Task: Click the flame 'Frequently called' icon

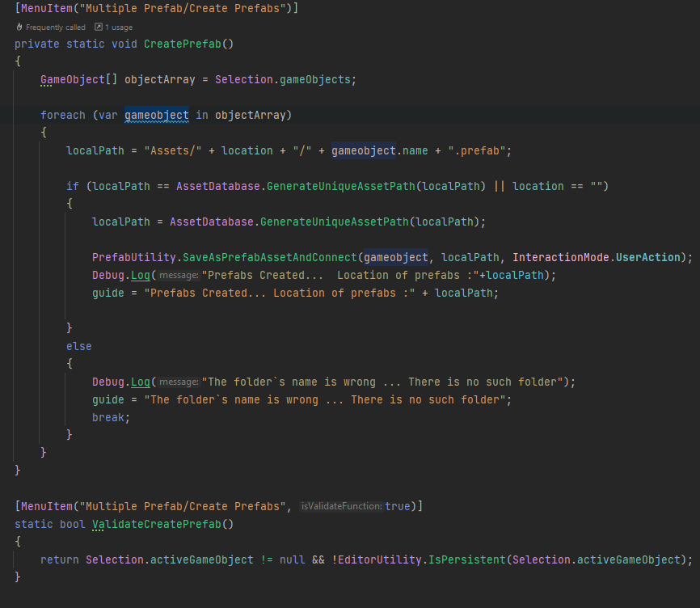Action: (19, 27)
